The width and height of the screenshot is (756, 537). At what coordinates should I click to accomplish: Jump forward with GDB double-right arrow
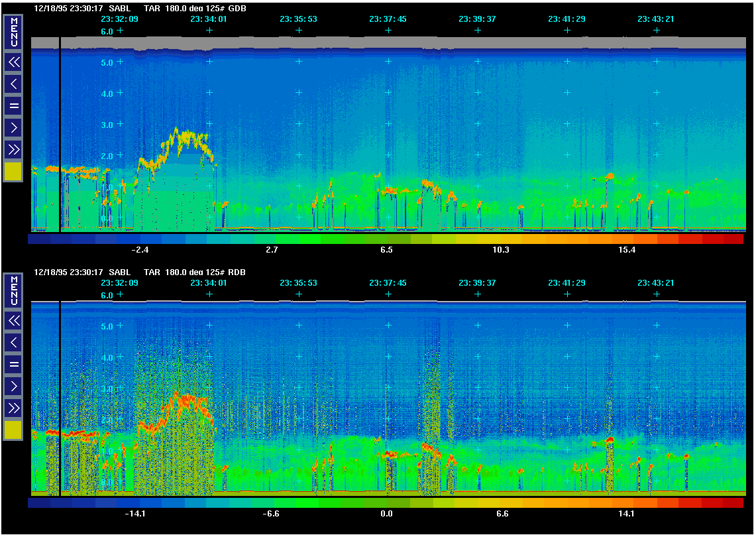pos(13,149)
